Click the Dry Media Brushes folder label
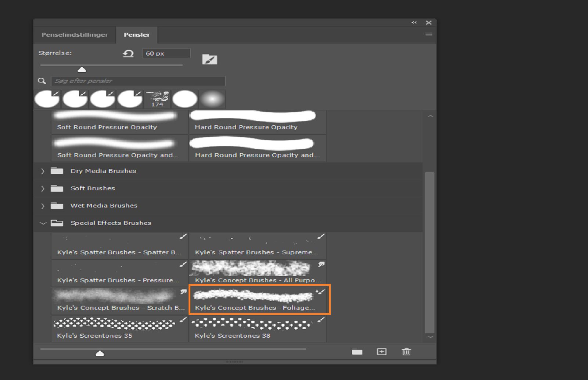 click(x=103, y=171)
